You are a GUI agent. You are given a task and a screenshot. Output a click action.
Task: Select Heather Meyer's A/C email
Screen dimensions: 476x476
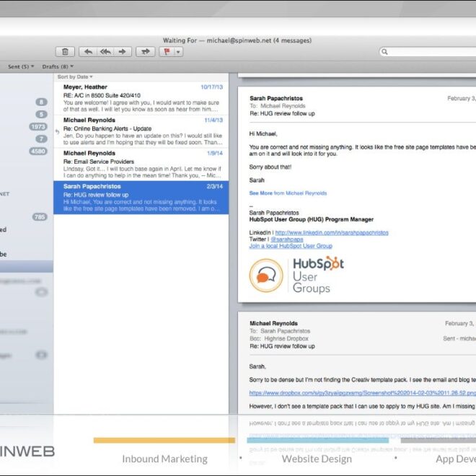pos(140,97)
